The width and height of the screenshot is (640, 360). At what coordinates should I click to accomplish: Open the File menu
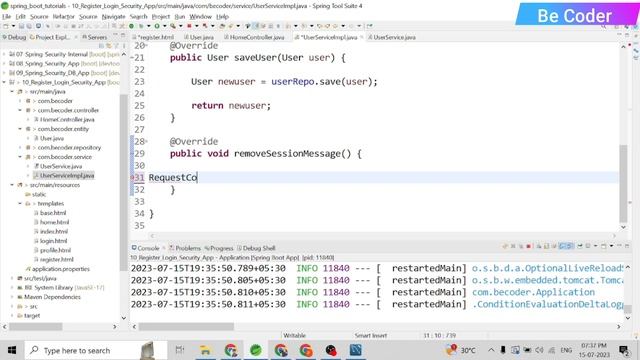7,17
